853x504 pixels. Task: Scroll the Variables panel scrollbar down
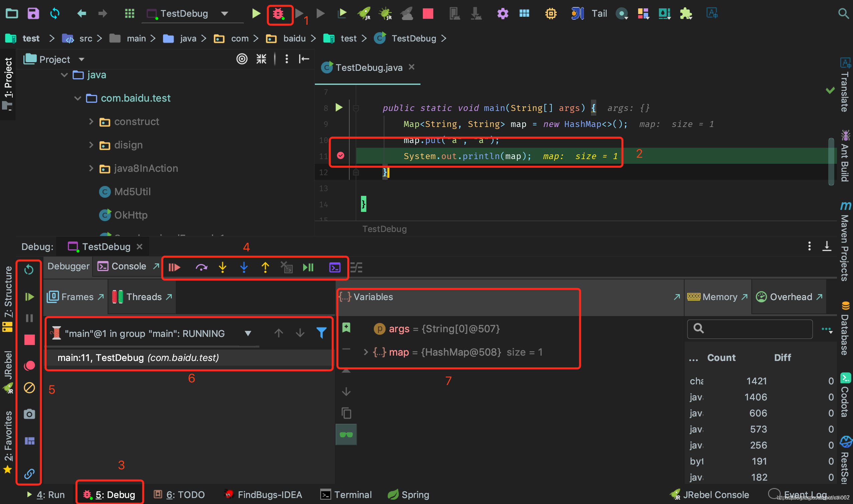346,391
